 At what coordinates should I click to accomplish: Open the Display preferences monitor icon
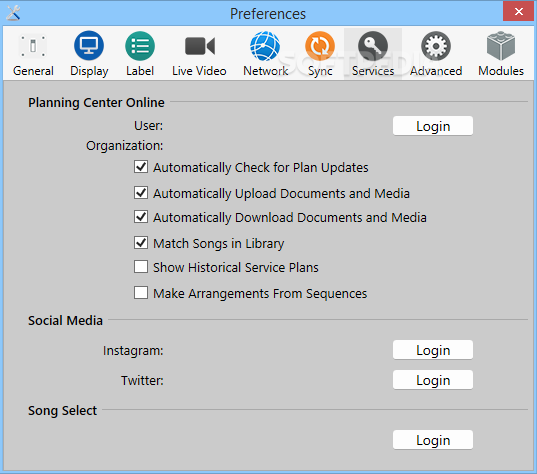[x=89, y=46]
